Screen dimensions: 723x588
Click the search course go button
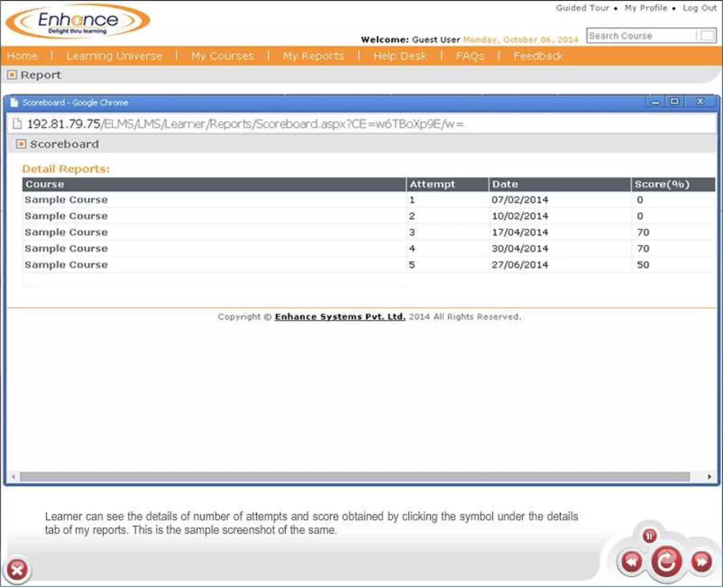(707, 36)
